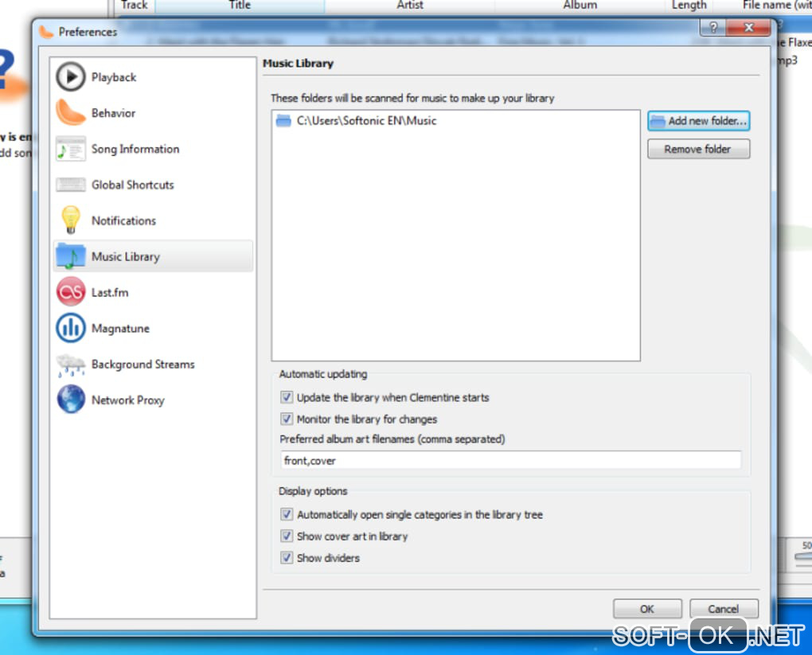Select the Network Proxy globe icon
Viewport: 812px width, 655px height.
pyautogui.click(x=70, y=400)
